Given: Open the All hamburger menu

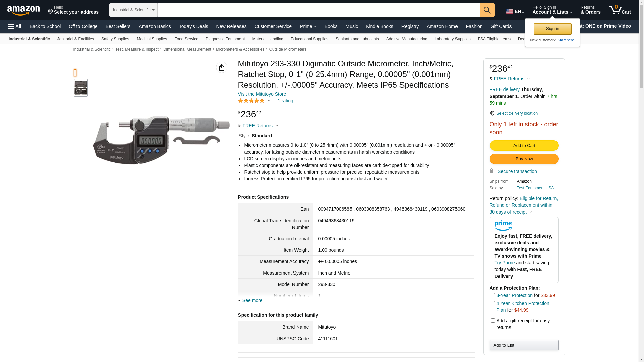Looking at the screenshot, I should 15,26.
